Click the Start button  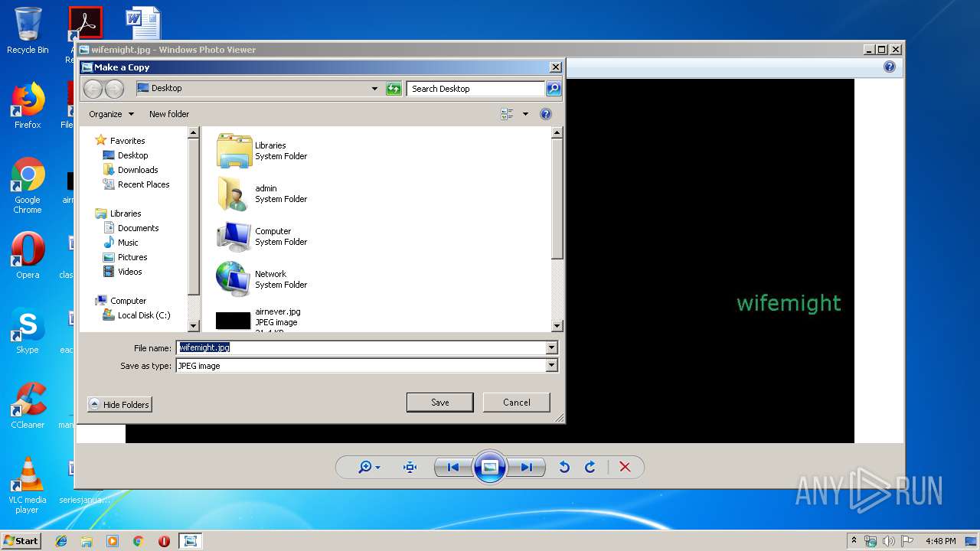pyautogui.click(x=21, y=540)
